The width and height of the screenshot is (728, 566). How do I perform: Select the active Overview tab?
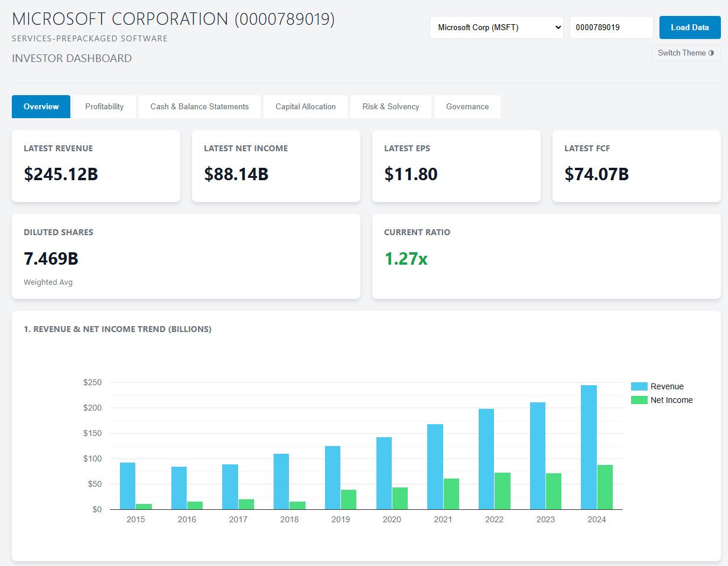(41, 106)
